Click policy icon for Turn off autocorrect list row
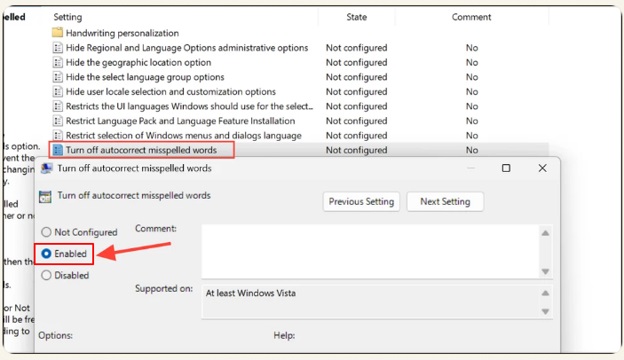Image resolution: width=624 pixels, height=360 pixels. [58, 150]
